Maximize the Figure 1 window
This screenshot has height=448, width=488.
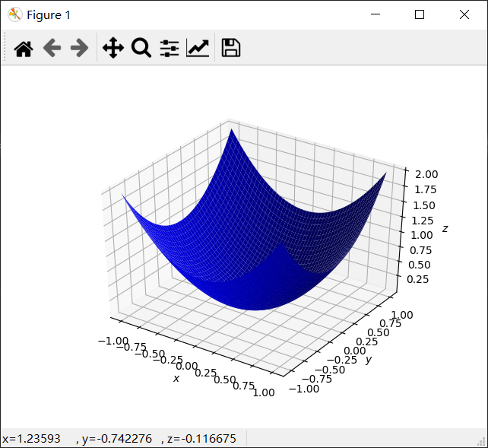pos(420,14)
